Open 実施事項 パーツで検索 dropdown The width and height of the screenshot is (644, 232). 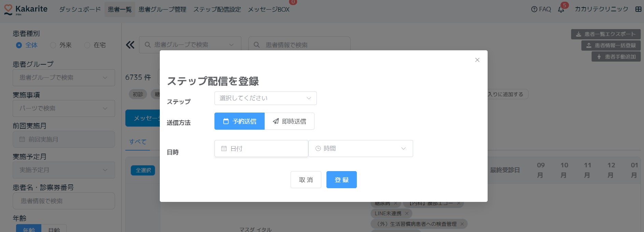64,108
